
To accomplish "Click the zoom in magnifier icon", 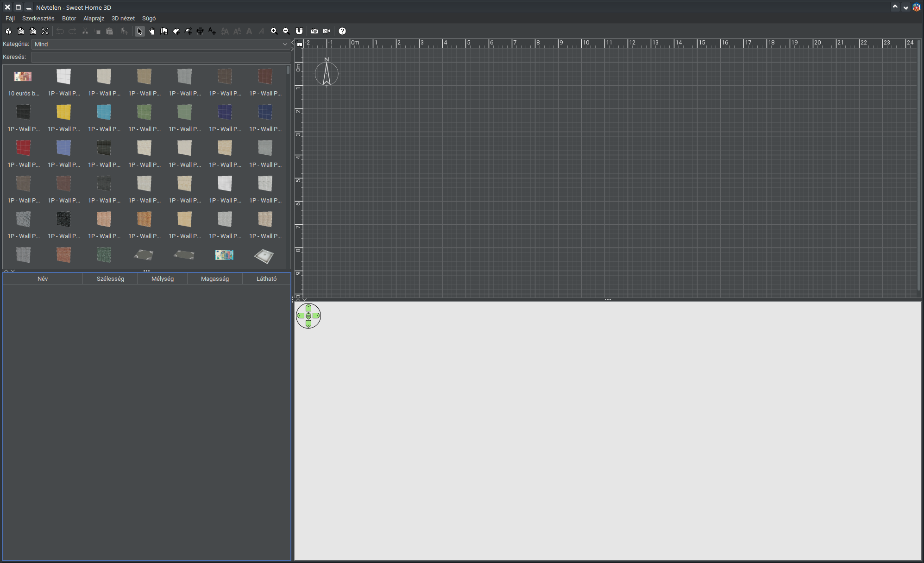I will coord(274,31).
